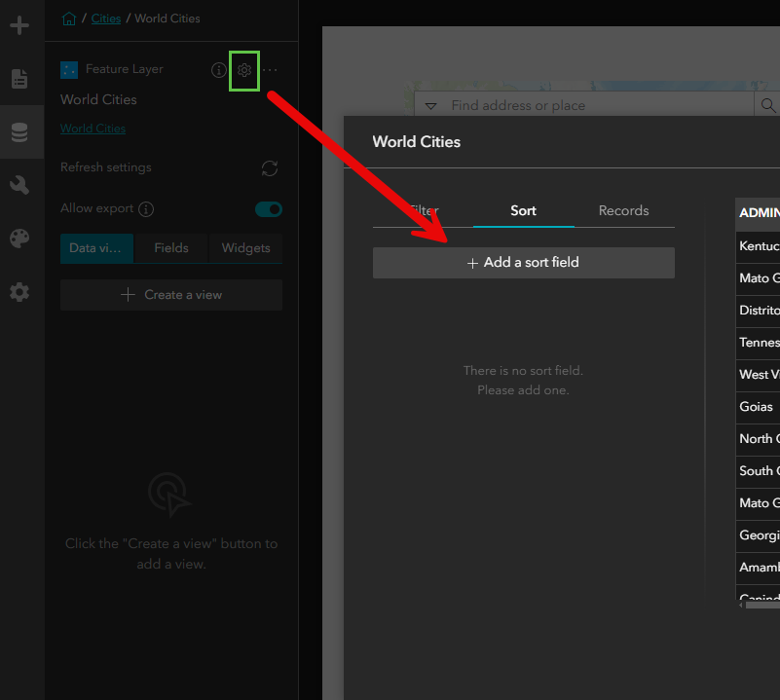Image resolution: width=780 pixels, height=700 pixels.
Task: Click the home icon in the breadcrumb
Action: tap(68, 18)
